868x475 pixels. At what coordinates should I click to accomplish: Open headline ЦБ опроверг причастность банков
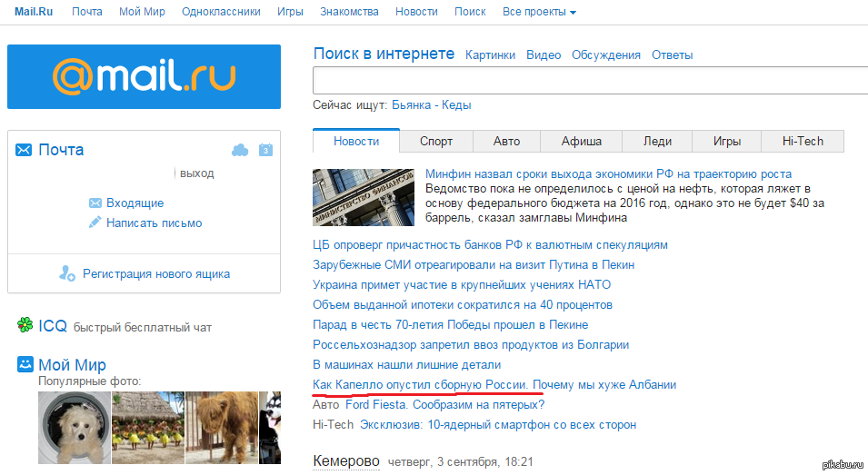[x=490, y=244]
